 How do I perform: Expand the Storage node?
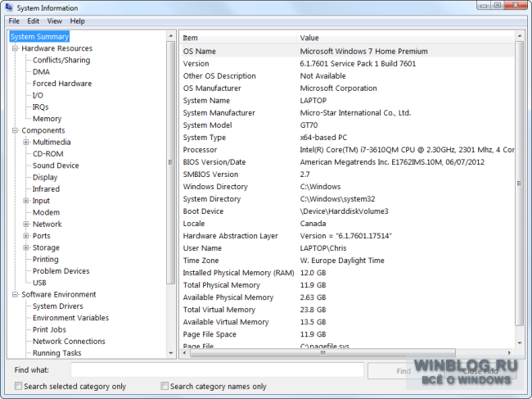pos(26,247)
